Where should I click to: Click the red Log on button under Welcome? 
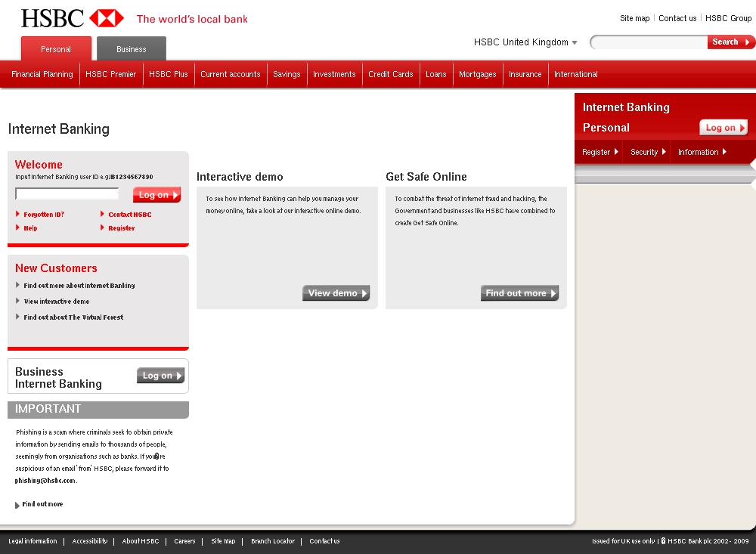tap(156, 195)
